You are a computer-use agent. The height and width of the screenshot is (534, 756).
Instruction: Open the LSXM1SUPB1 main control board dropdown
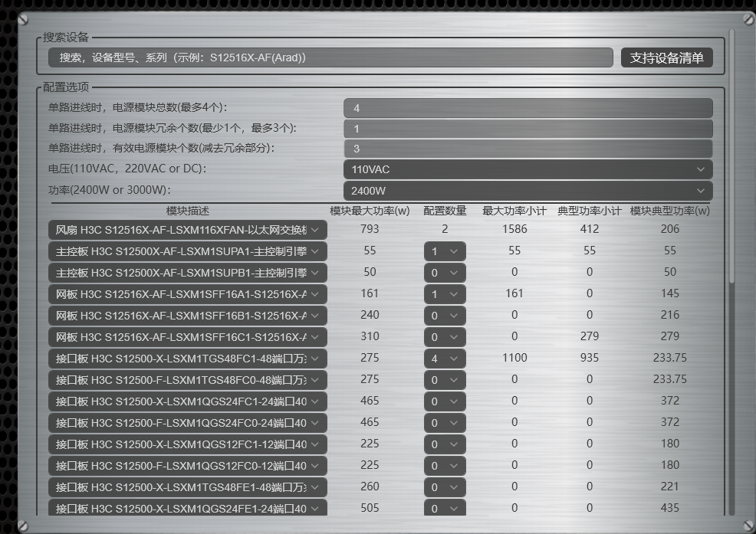188,273
